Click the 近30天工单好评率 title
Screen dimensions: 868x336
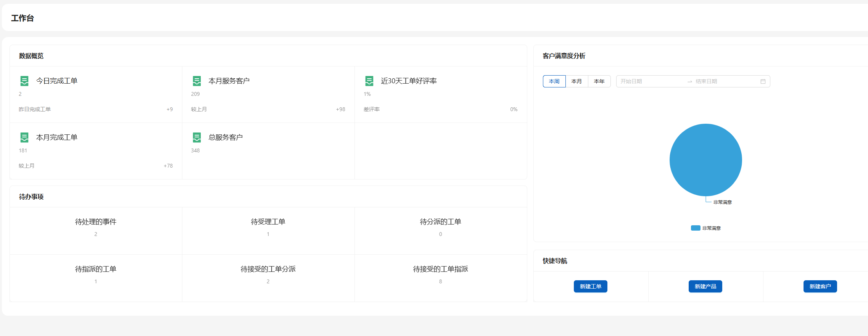click(x=409, y=81)
